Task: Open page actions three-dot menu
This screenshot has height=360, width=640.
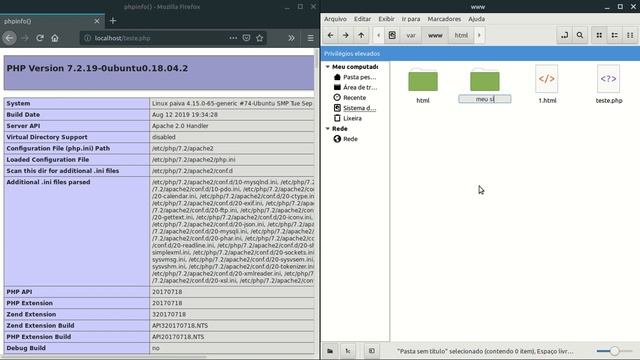Action: 233,38
